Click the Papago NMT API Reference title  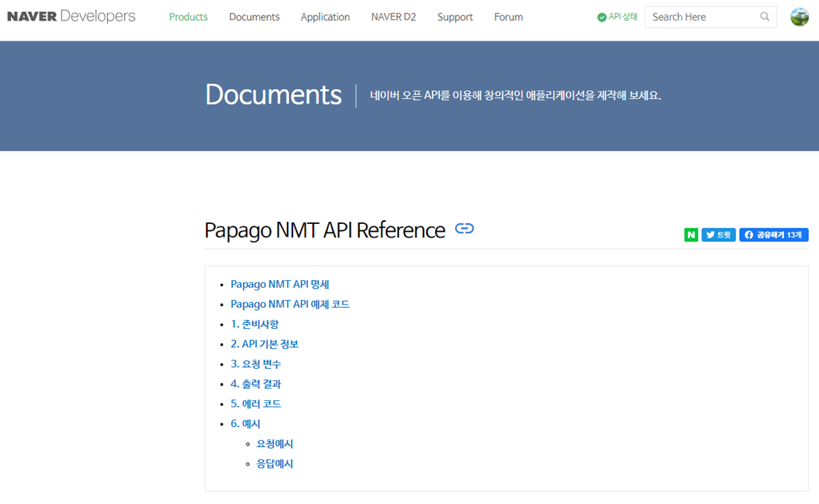[325, 230]
